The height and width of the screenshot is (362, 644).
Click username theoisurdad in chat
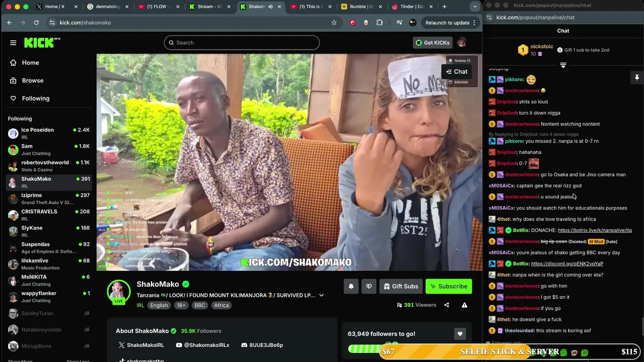tap(519, 330)
